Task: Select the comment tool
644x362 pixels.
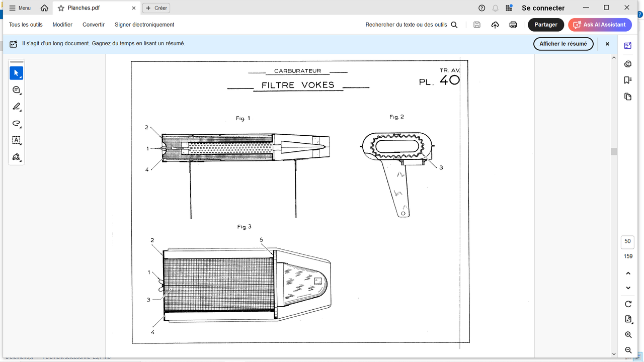Action: 16,90
